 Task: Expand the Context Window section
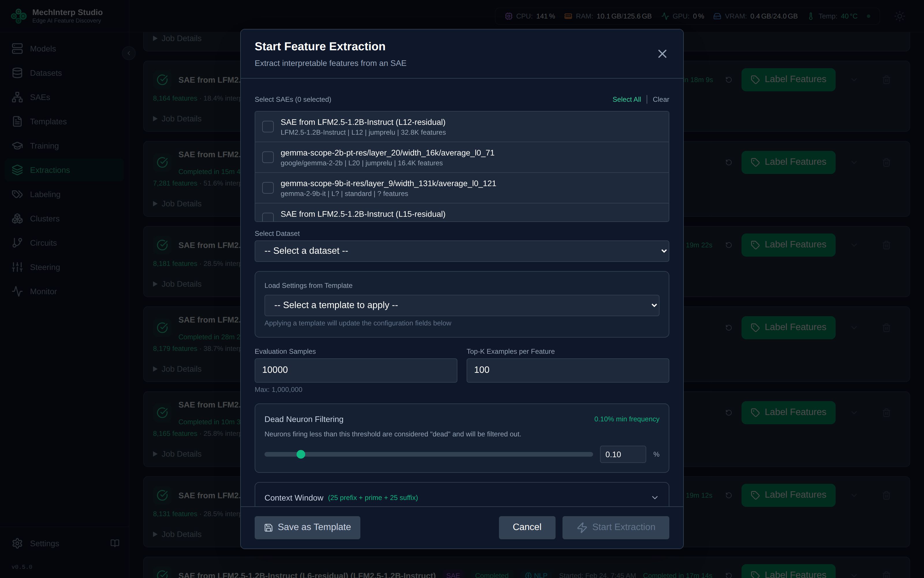[462, 497]
